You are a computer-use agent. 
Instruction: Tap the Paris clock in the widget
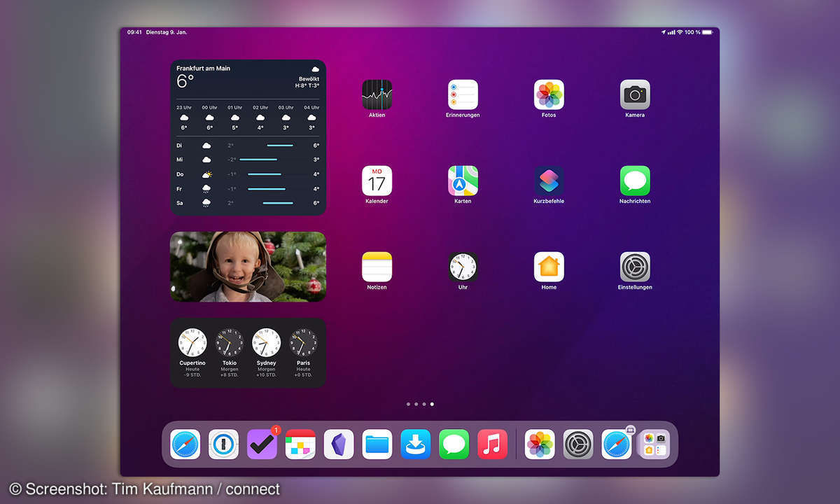point(303,343)
